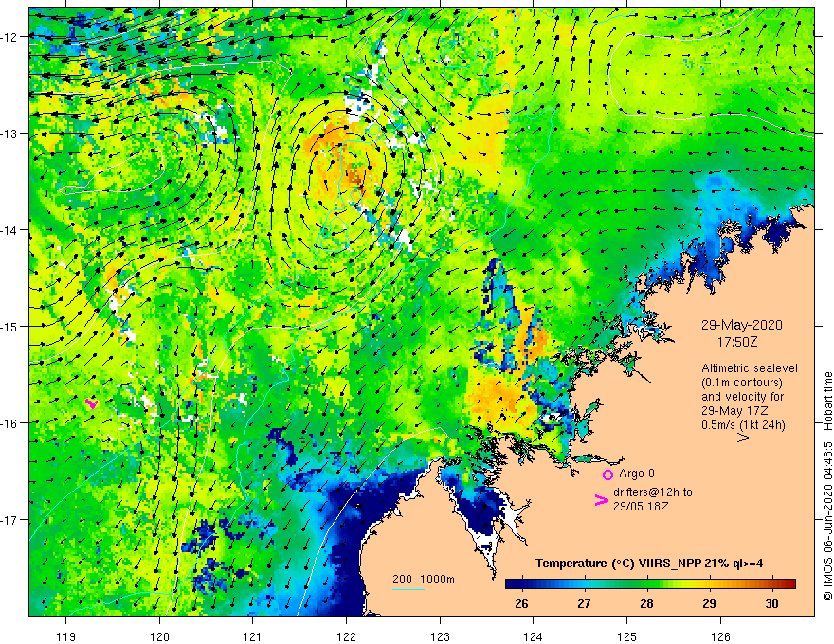Image resolution: width=834 pixels, height=644 pixels.
Task: Click the color bar tick label 27
Action: pyautogui.click(x=584, y=603)
